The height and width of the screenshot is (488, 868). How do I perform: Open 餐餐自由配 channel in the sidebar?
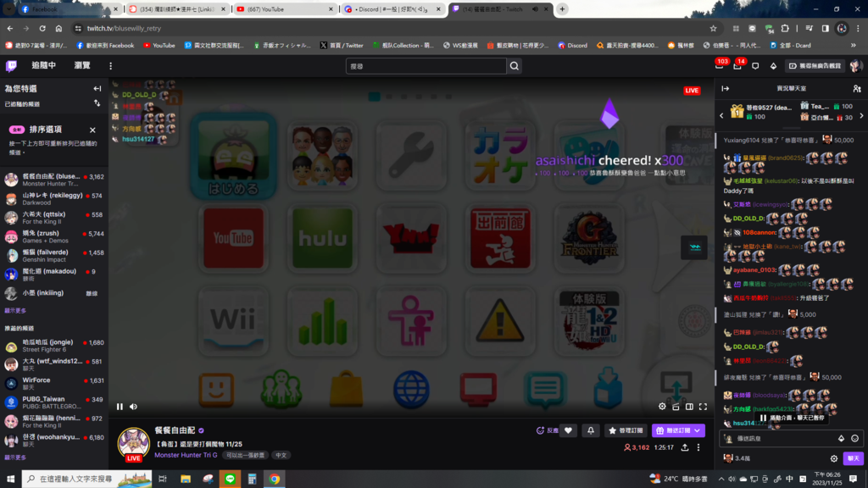coord(54,180)
